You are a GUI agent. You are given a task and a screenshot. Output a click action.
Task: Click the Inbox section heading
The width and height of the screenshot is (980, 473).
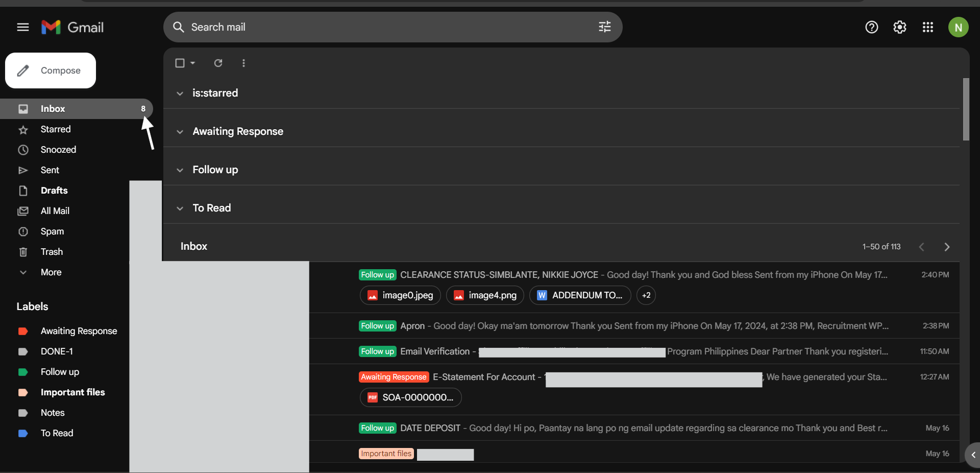click(194, 246)
